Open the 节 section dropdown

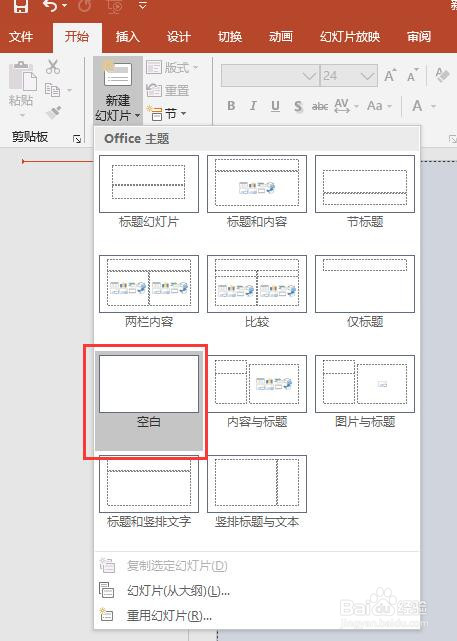coord(167,113)
